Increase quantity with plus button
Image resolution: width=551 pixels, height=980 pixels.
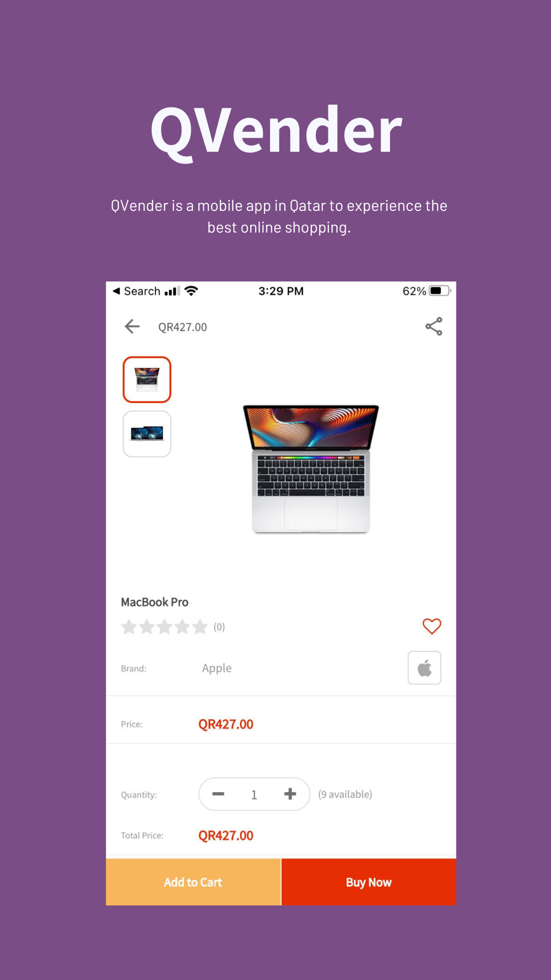click(x=290, y=794)
